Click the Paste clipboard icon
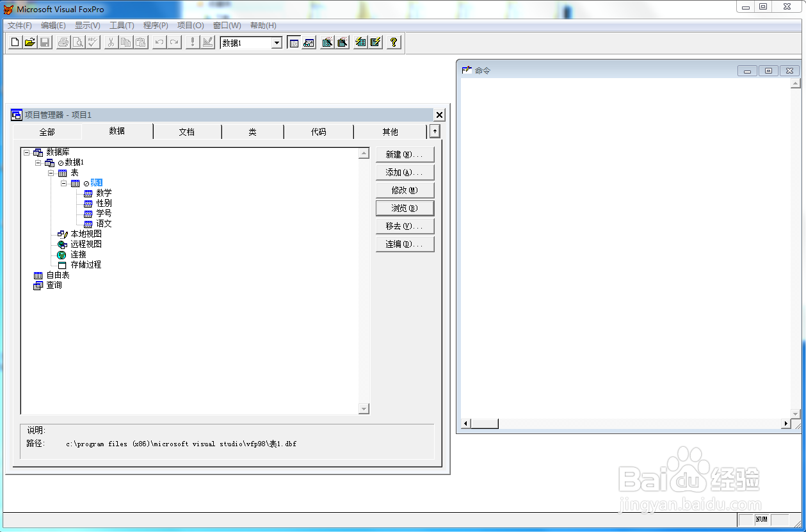 141,42
